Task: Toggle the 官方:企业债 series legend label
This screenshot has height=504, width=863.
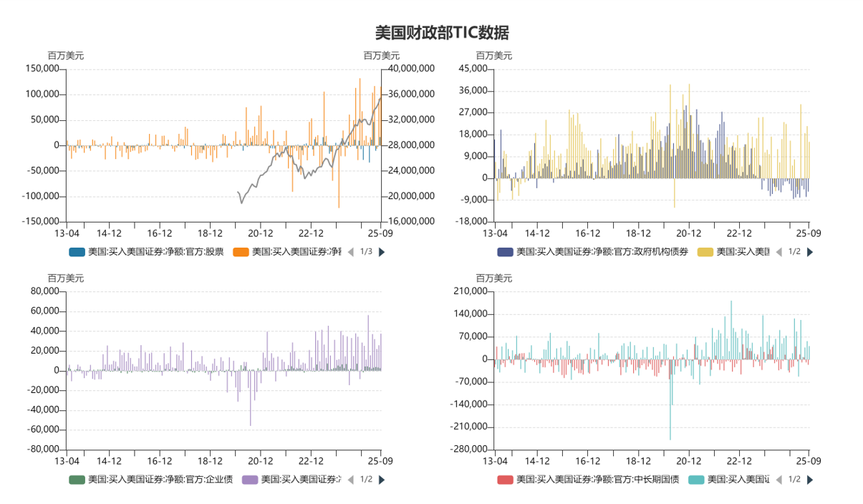Action: point(160,480)
